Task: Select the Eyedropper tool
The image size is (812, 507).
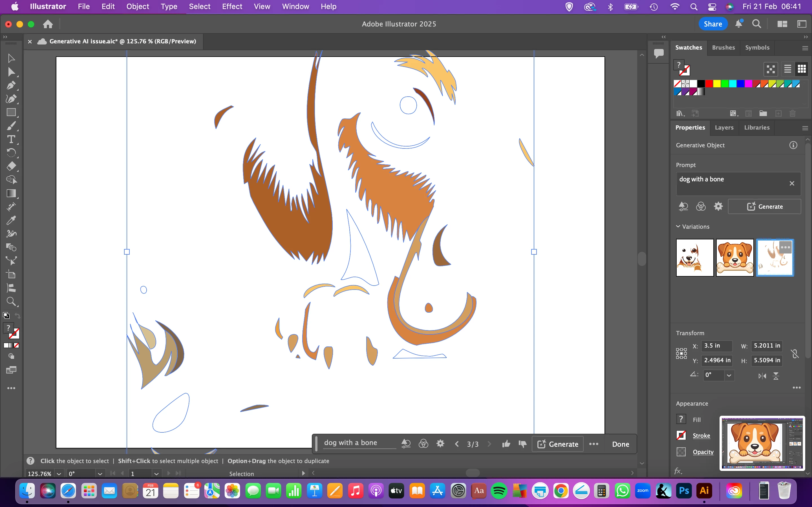Action: (x=11, y=220)
